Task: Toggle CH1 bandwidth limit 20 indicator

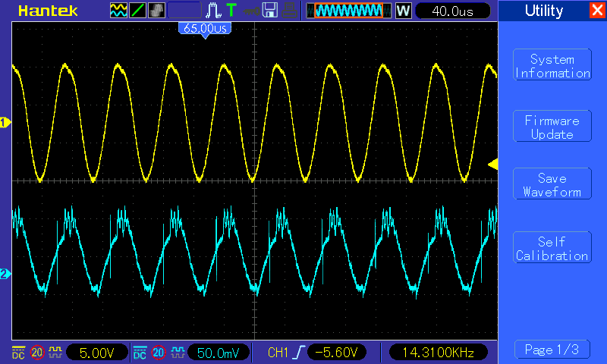Action: click(x=37, y=353)
